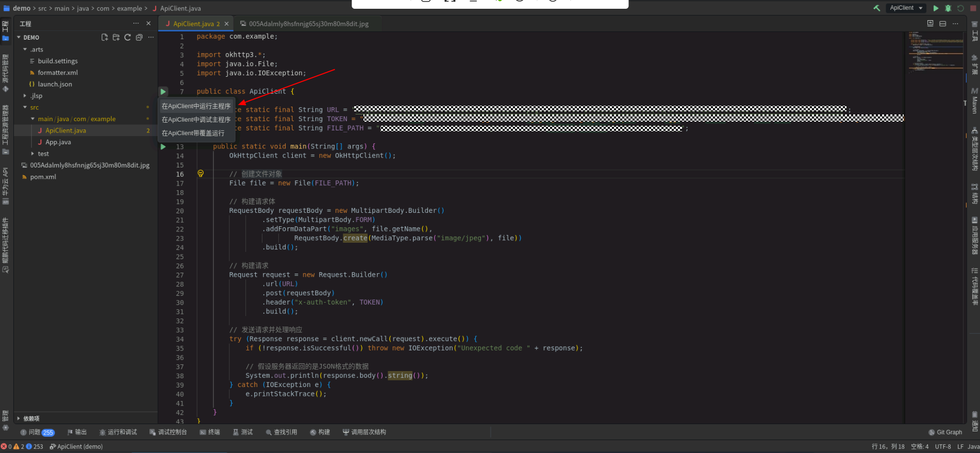Expand the .jlsp folder
Screen dimensions: 980x453
[25, 96]
